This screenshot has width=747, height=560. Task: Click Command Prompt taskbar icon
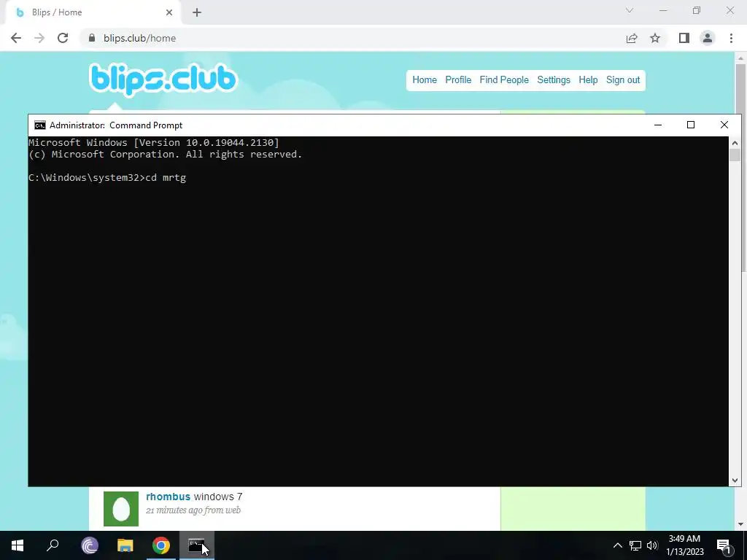point(196,545)
